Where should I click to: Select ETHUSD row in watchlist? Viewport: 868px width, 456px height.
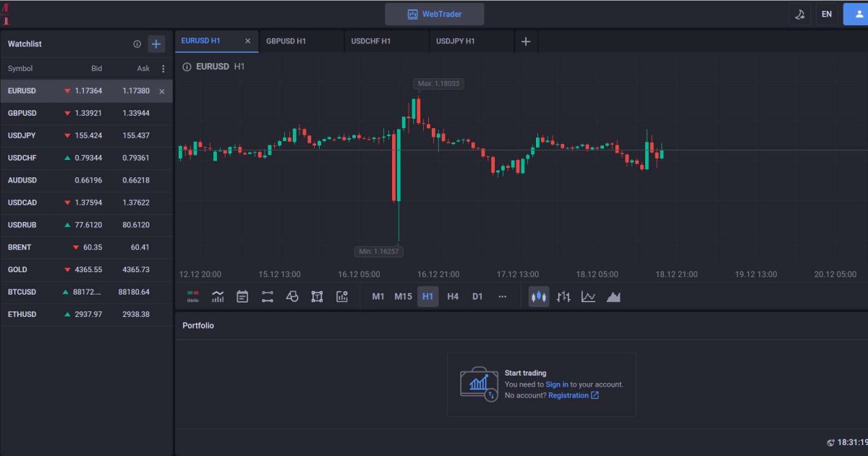pyautogui.click(x=87, y=315)
